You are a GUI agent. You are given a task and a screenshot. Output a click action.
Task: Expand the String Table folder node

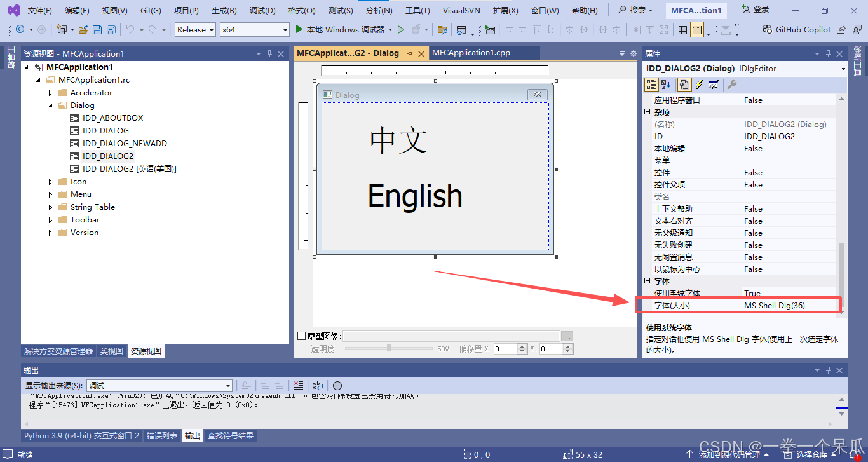pyautogui.click(x=51, y=207)
